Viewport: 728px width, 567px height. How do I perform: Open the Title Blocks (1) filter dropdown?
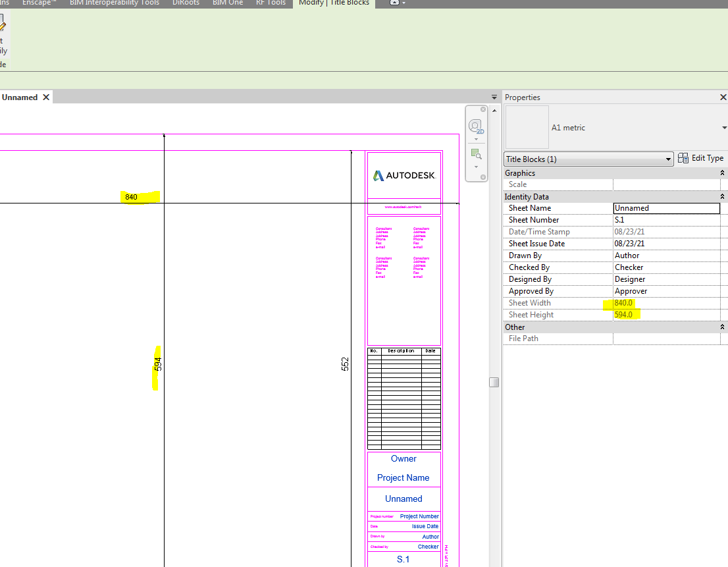(x=669, y=159)
